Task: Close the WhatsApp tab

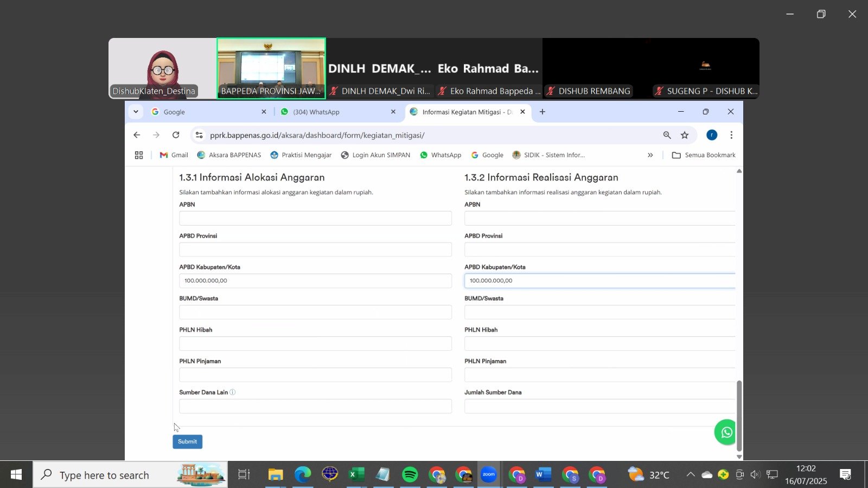Action: coord(393,112)
